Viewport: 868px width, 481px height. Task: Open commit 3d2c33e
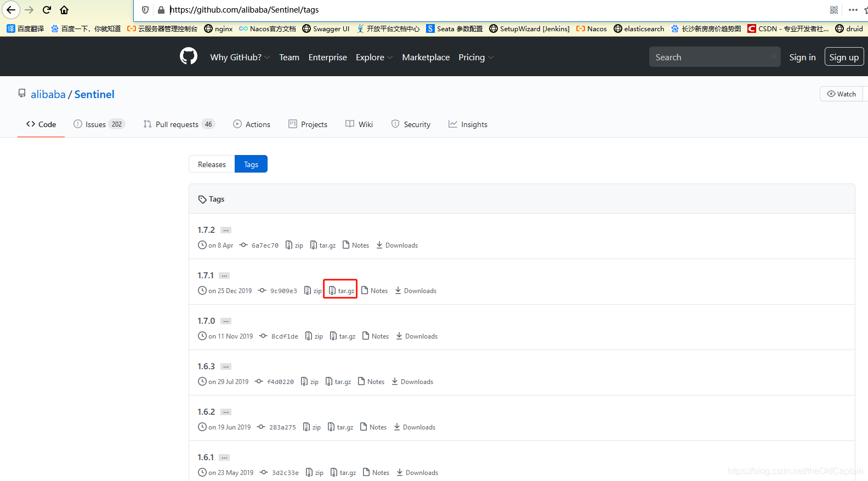(285, 473)
